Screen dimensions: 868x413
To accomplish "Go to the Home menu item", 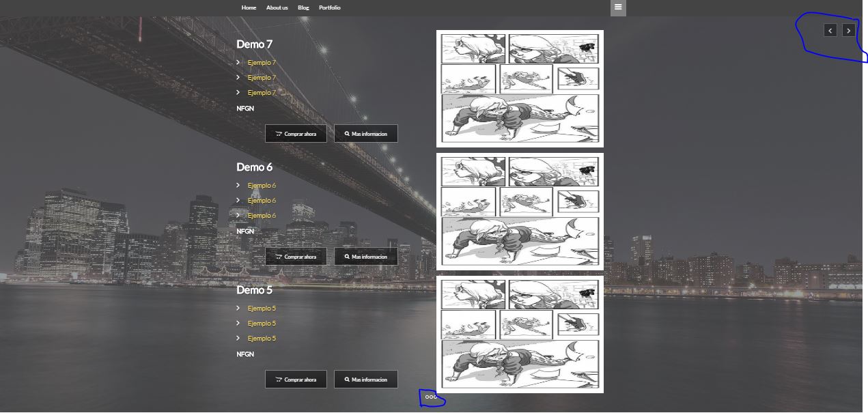I will click(249, 8).
